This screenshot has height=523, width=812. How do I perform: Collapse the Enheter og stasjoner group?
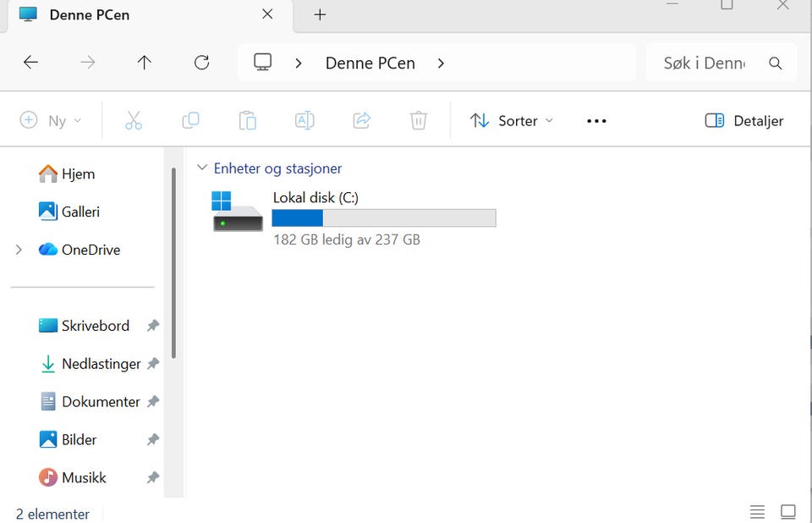(202, 168)
